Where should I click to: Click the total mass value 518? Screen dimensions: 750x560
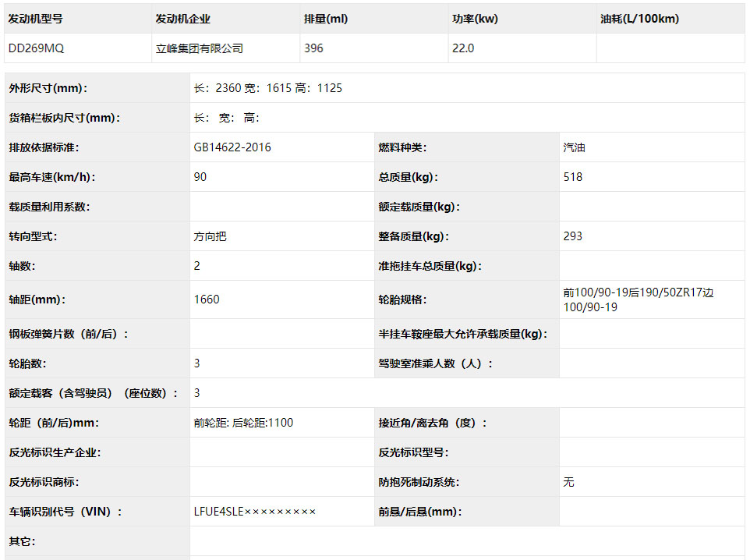coord(572,177)
